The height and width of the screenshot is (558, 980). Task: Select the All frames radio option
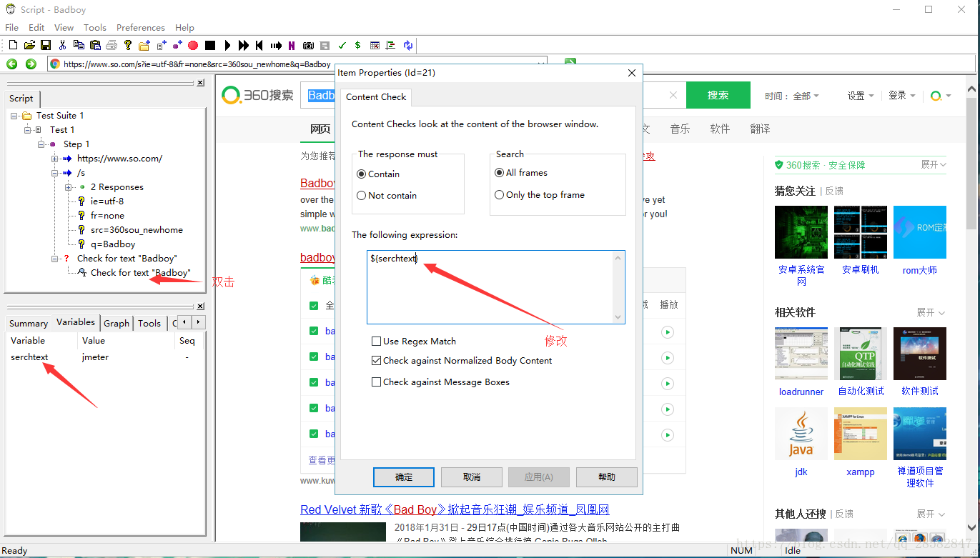coord(499,172)
